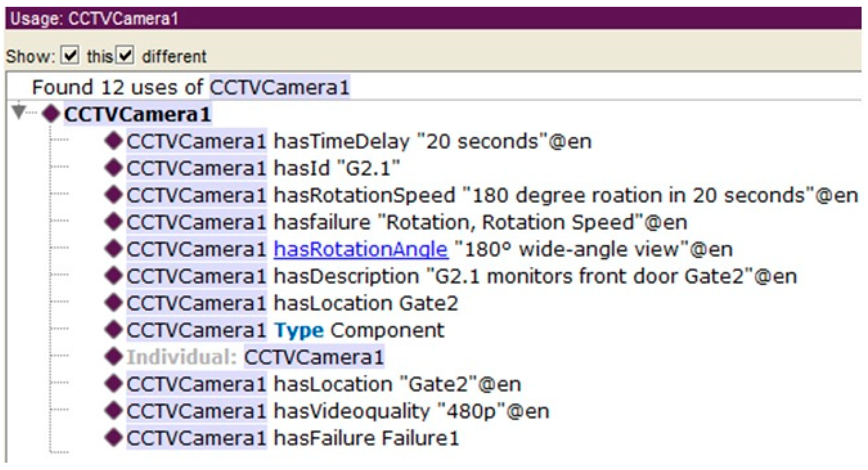Open the hasRotationAngle property link

[361, 248]
